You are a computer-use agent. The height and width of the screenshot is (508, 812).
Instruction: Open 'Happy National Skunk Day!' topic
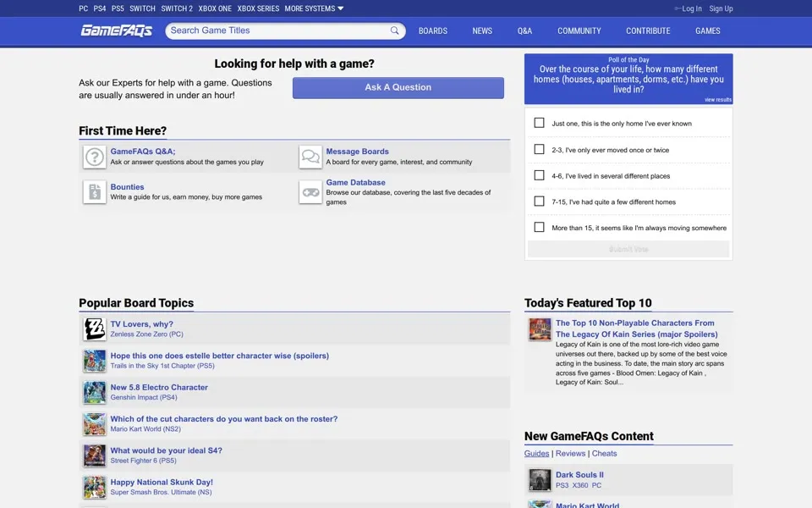[162, 482]
